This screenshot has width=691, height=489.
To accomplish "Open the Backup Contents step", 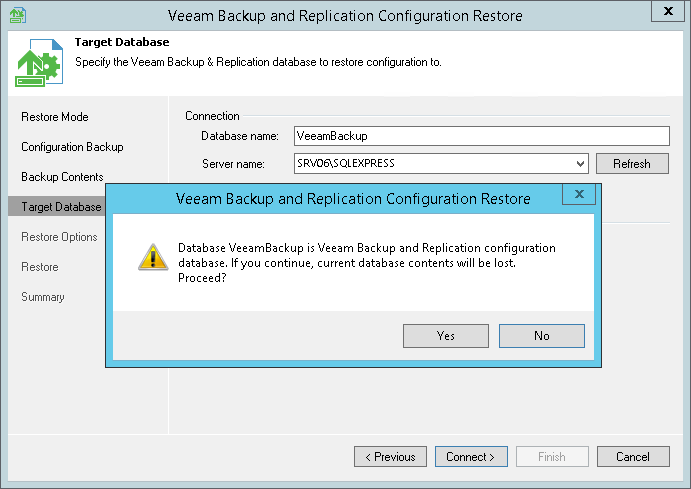I will (62, 177).
